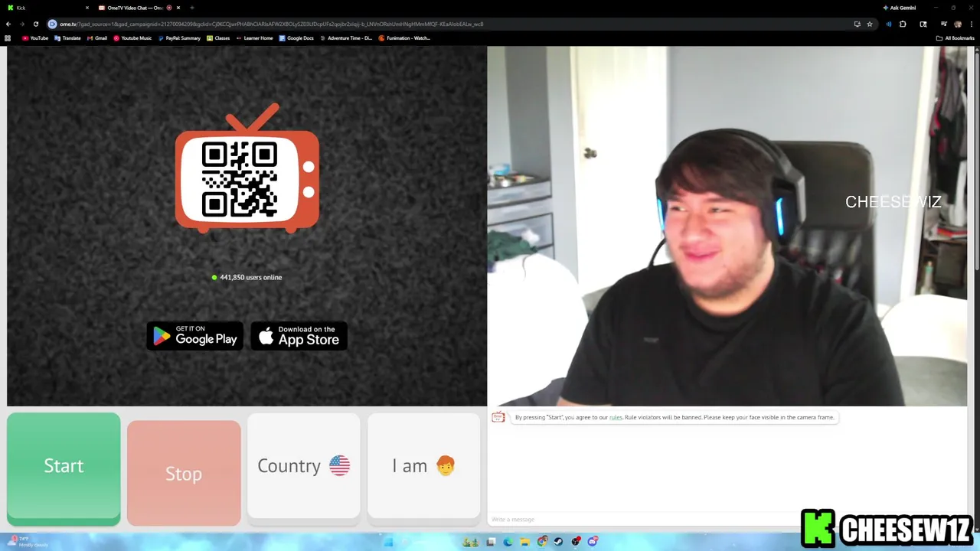Open the Classes bookmark
This screenshot has width=980, height=551.
point(218,38)
